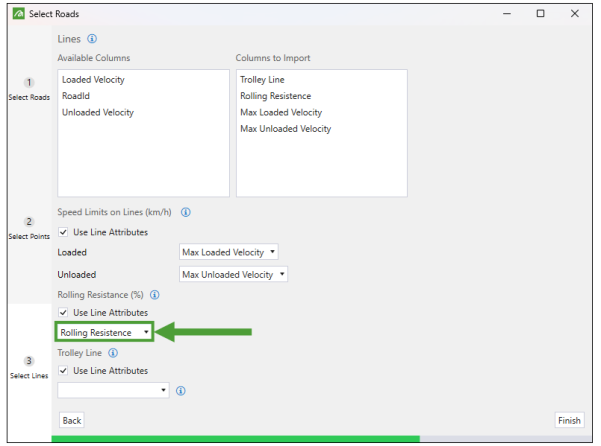Go to step 1 Select Roads
601x446 pixels.
pos(29,89)
